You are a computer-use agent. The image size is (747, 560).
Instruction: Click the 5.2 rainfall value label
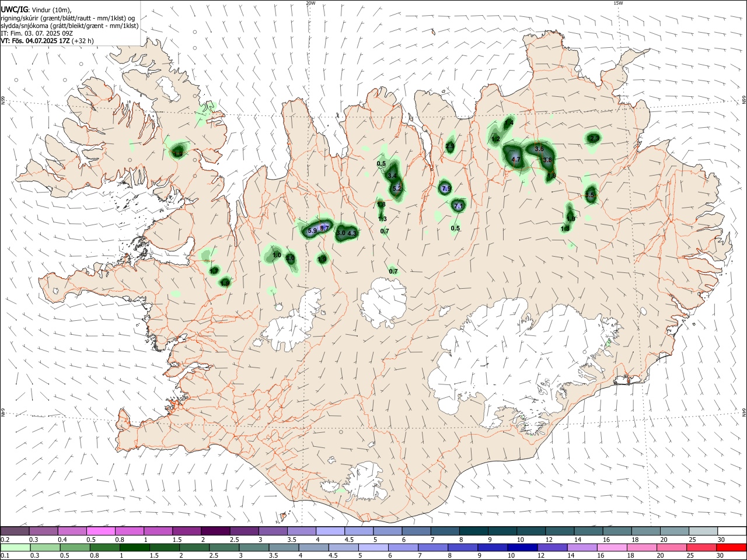click(397, 188)
